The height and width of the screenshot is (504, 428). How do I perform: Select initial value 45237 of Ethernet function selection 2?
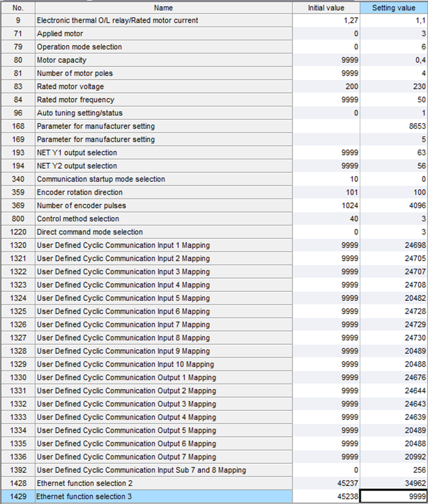[x=326, y=483]
